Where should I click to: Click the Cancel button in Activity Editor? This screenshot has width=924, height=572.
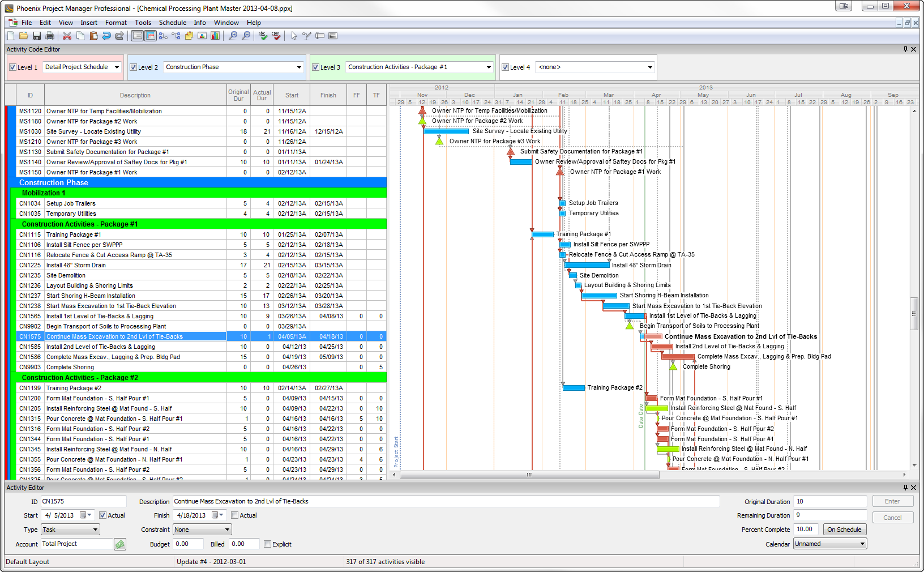coord(893,517)
